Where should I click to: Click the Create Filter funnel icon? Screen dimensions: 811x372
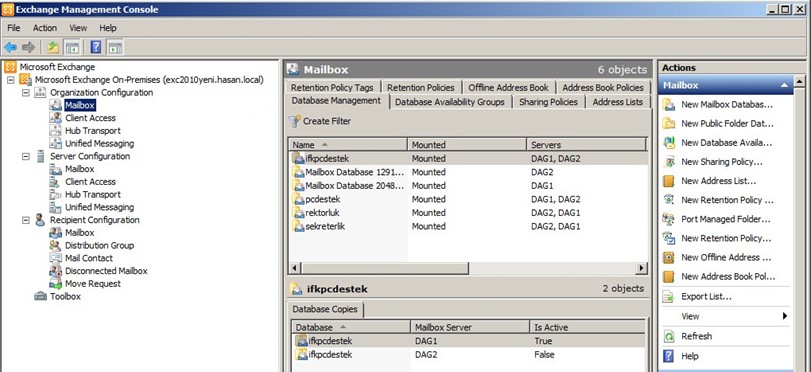294,121
